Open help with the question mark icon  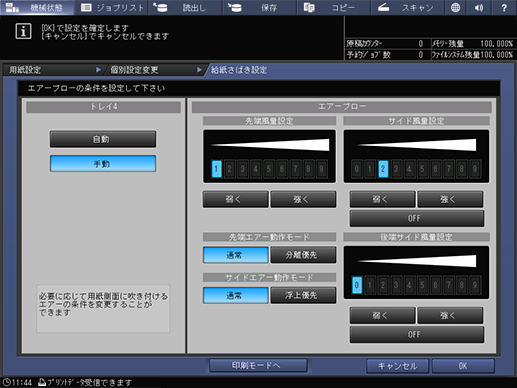504,7
